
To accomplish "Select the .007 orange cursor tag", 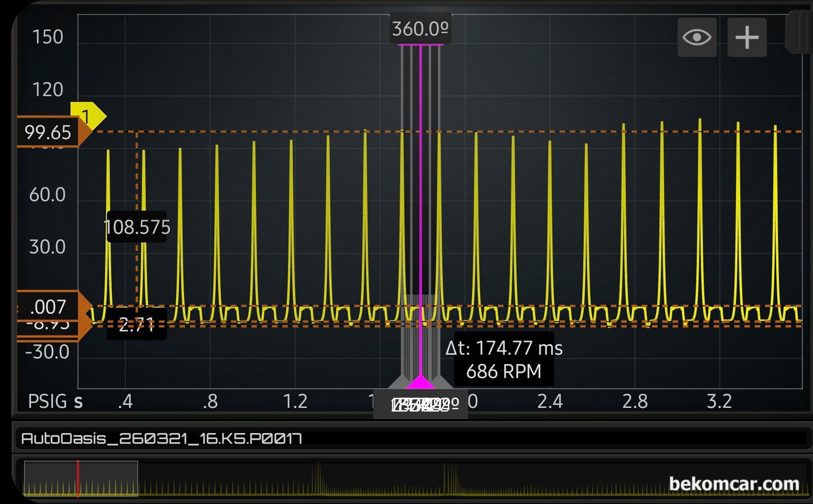I will (48, 306).
